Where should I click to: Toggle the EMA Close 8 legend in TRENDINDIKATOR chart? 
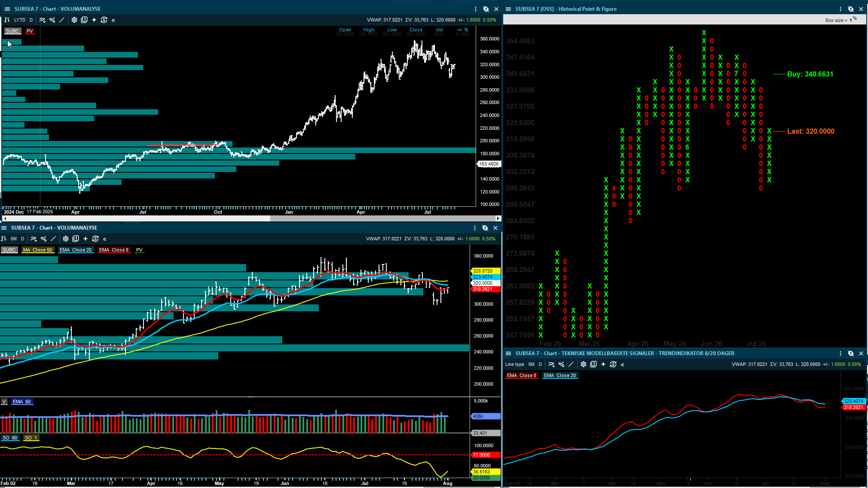click(522, 375)
